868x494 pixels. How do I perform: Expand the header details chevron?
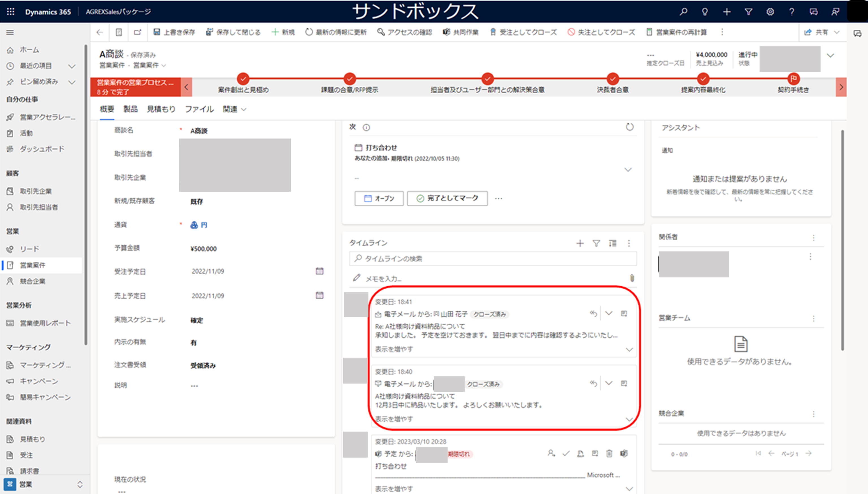(x=830, y=56)
